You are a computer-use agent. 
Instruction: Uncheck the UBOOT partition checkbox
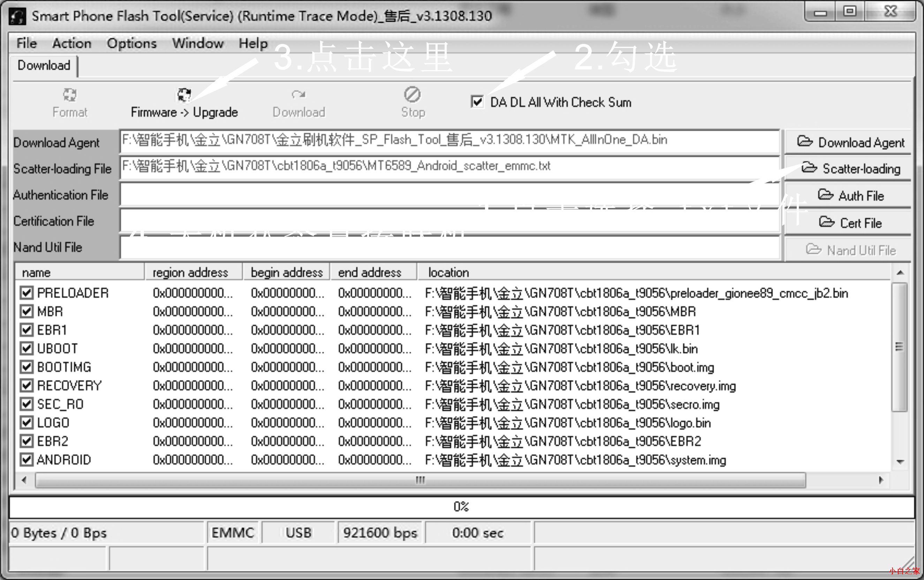pyautogui.click(x=26, y=348)
